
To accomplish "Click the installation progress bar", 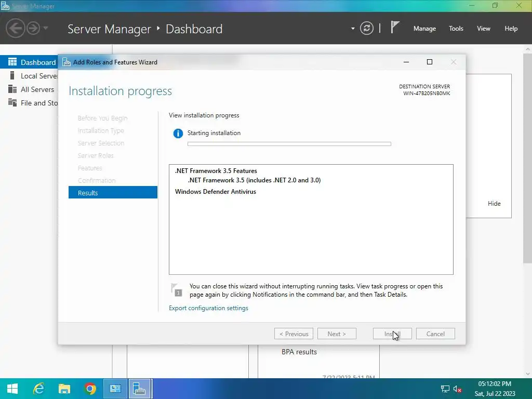I will [x=289, y=144].
